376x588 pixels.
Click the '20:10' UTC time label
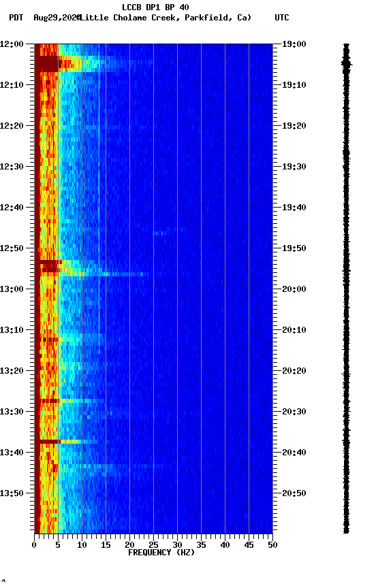(294, 330)
